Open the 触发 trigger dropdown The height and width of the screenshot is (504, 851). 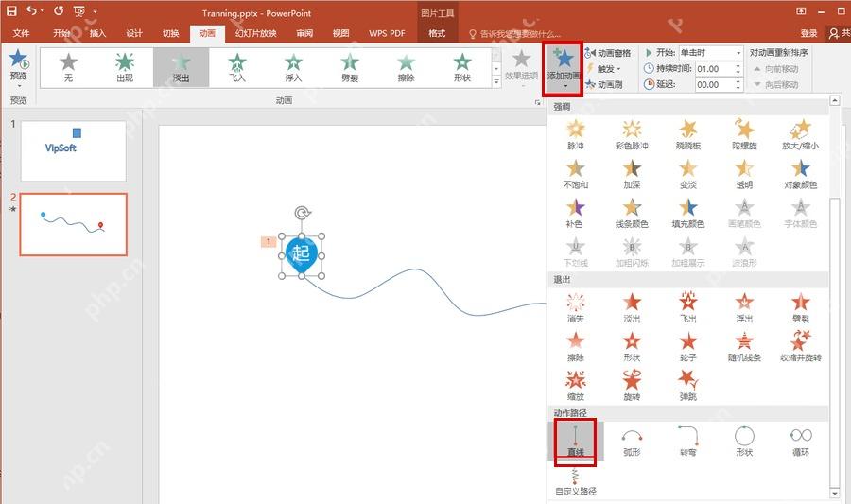click(x=603, y=69)
